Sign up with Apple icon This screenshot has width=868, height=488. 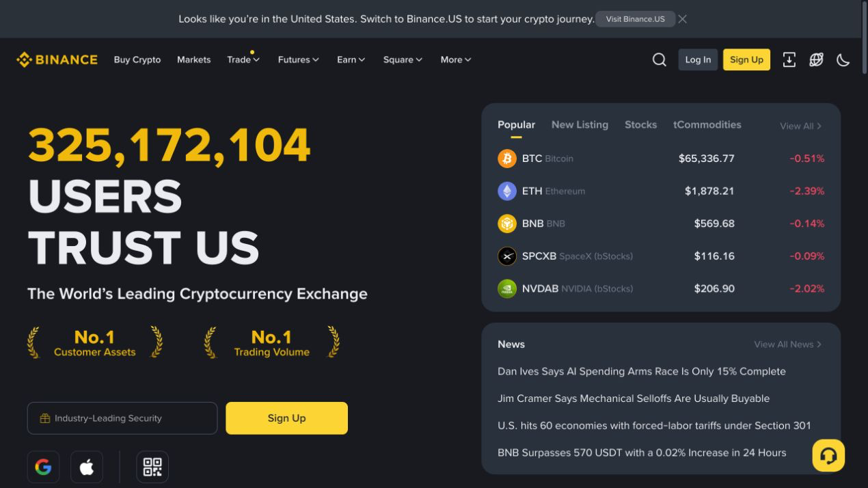coord(87,467)
